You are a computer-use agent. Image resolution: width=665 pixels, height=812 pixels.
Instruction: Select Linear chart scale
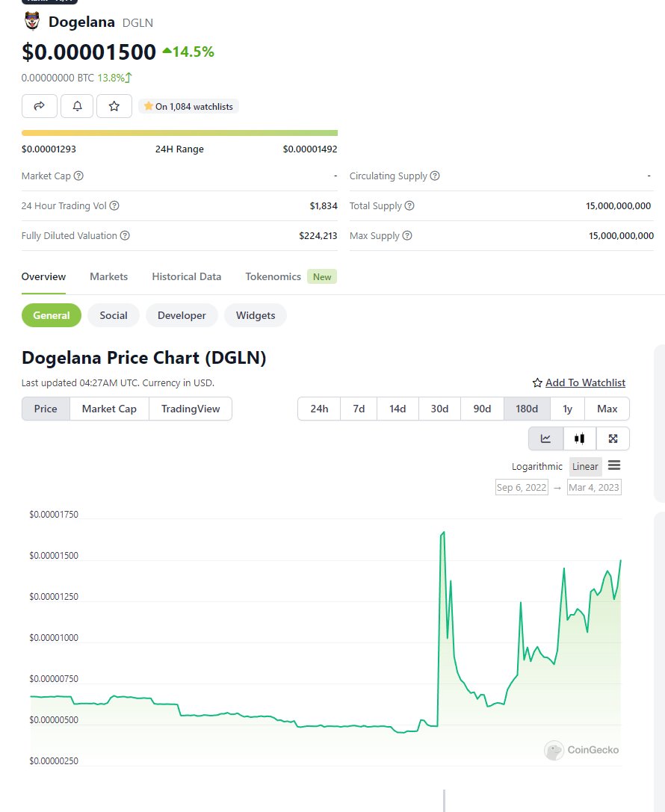pyautogui.click(x=585, y=467)
